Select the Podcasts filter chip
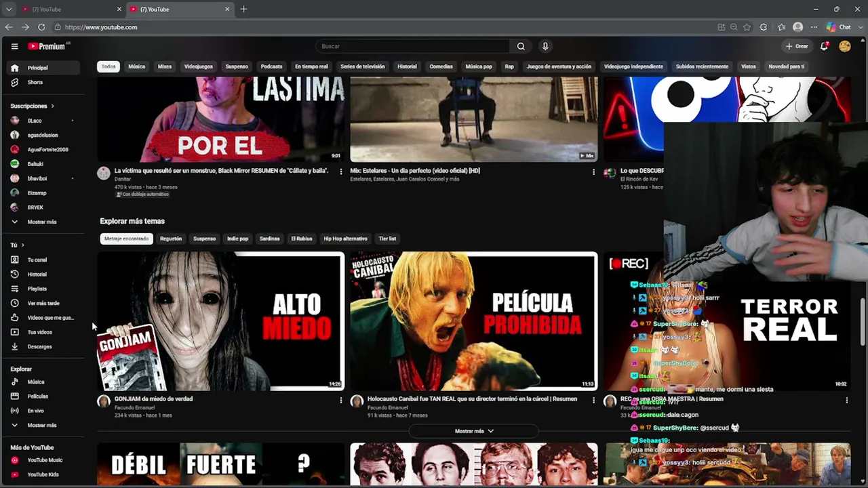This screenshot has width=868, height=488. coord(271,66)
